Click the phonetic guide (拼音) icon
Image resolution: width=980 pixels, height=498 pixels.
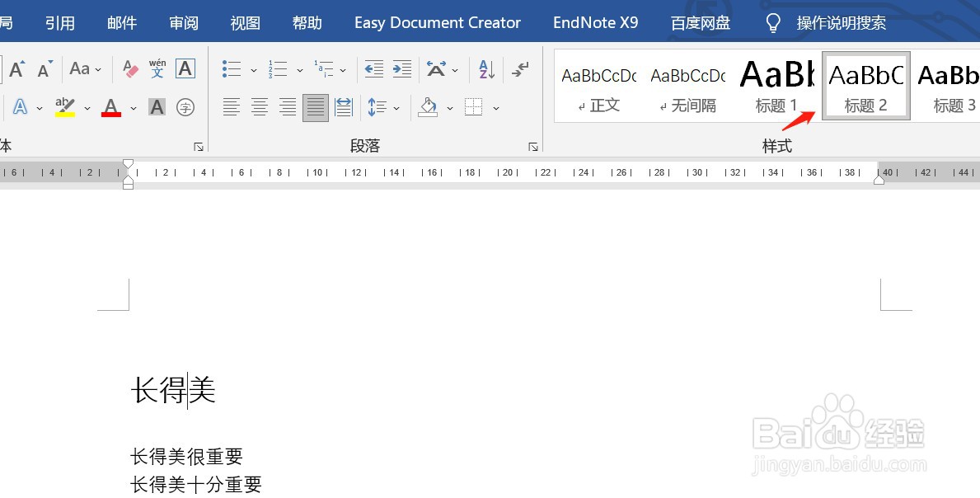(157, 69)
